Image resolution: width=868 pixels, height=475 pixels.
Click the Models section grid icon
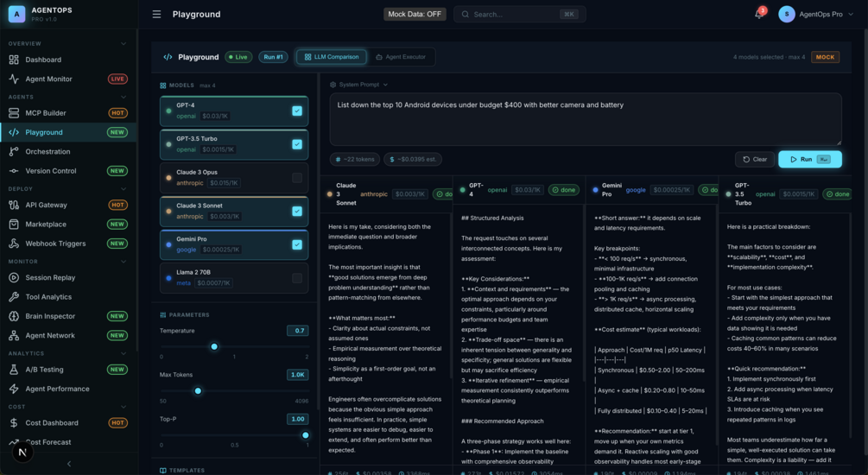(162, 85)
